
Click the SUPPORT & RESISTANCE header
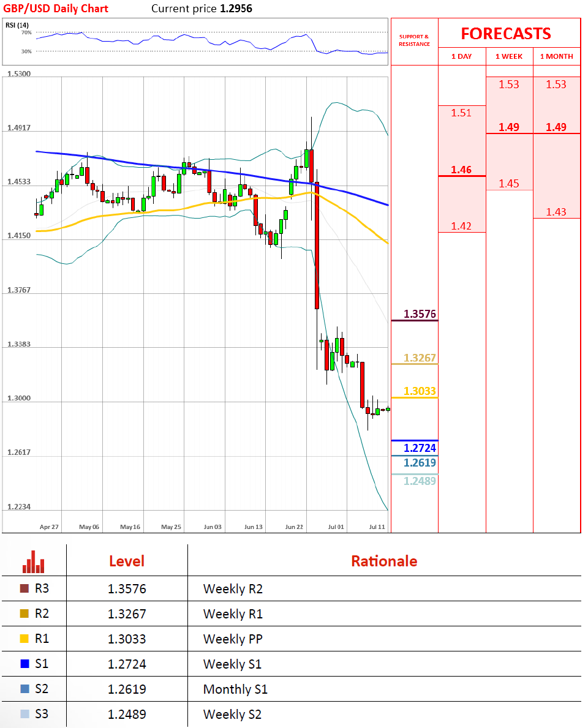414,40
